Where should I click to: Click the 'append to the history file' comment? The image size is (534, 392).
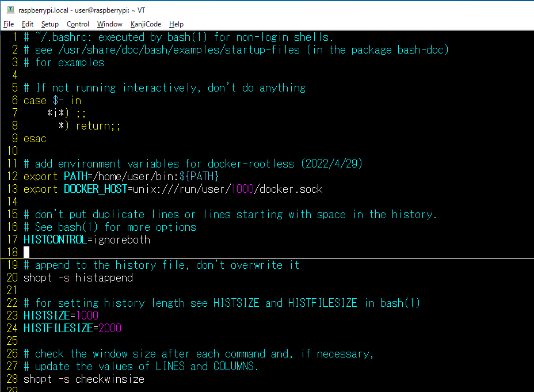[162, 265]
